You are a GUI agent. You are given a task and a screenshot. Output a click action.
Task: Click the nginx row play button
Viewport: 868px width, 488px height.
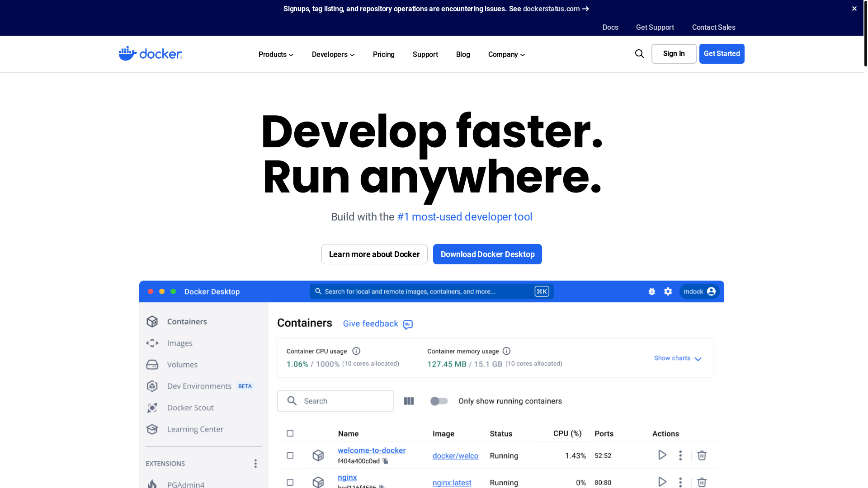point(662,482)
